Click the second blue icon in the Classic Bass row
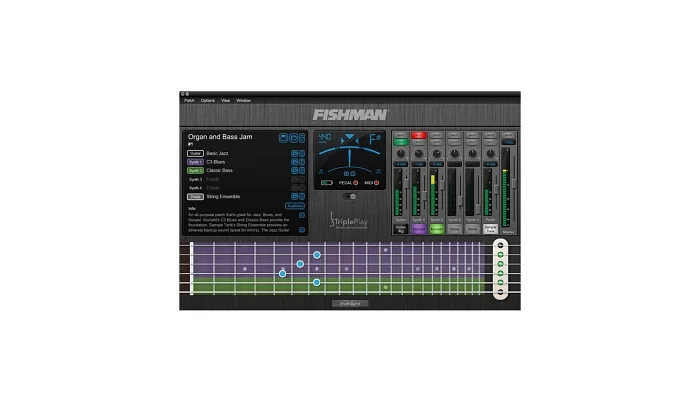The image size is (700, 400). pyautogui.click(x=302, y=171)
